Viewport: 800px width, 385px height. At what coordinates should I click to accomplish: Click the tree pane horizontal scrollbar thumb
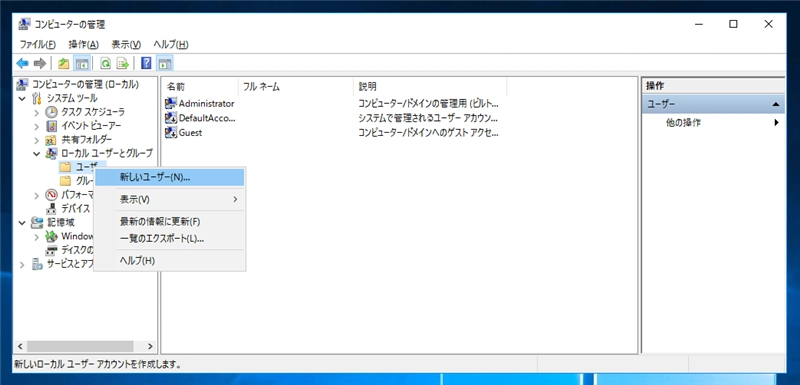click(80, 346)
